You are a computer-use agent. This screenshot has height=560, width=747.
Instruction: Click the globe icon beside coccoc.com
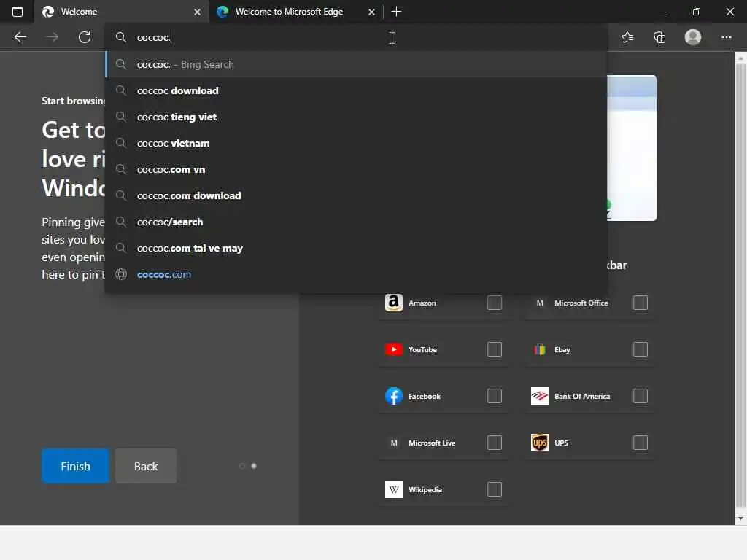click(121, 274)
